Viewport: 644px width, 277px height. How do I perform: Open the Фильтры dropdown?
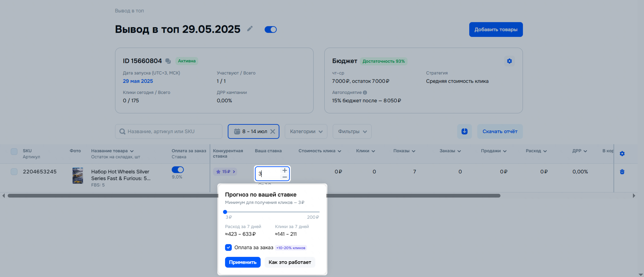(x=352, y=131)
